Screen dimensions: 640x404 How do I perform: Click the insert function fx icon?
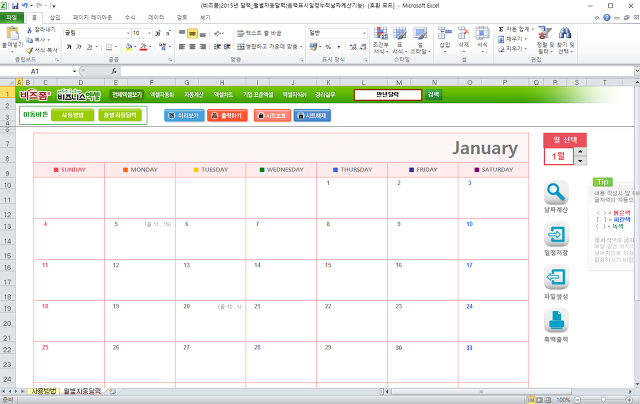click(114, 71)
